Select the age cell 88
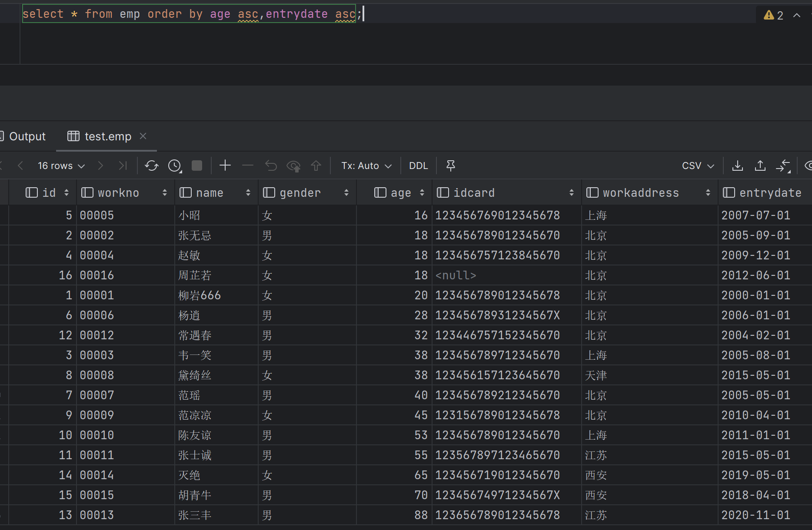 point(394,515)
